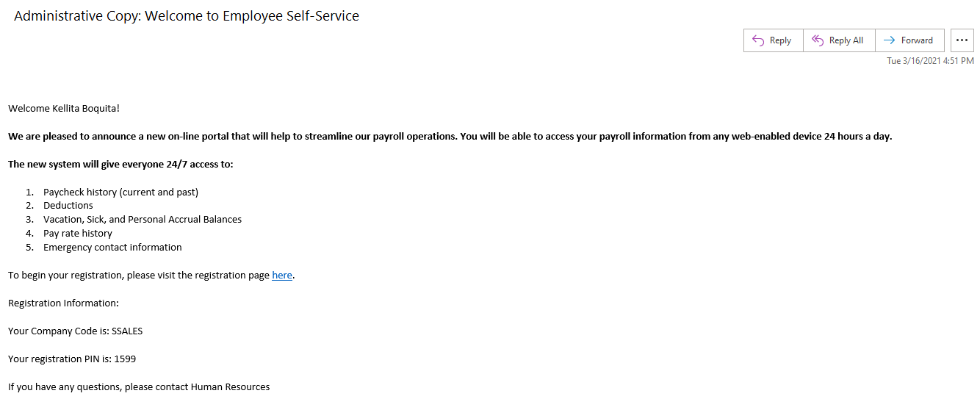Open the registration page 'here' link

point(282,276)
